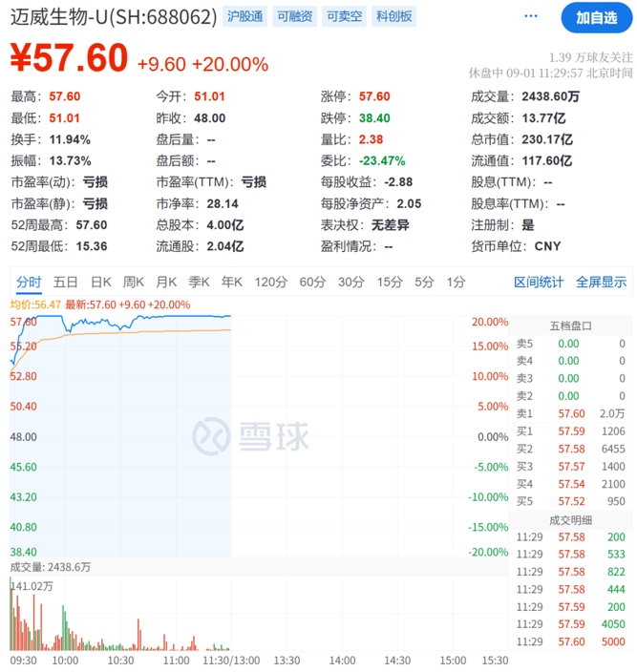Click the 10:00 time axis label
This screenshot has height=672, width=637.
[x=65, y=661]
